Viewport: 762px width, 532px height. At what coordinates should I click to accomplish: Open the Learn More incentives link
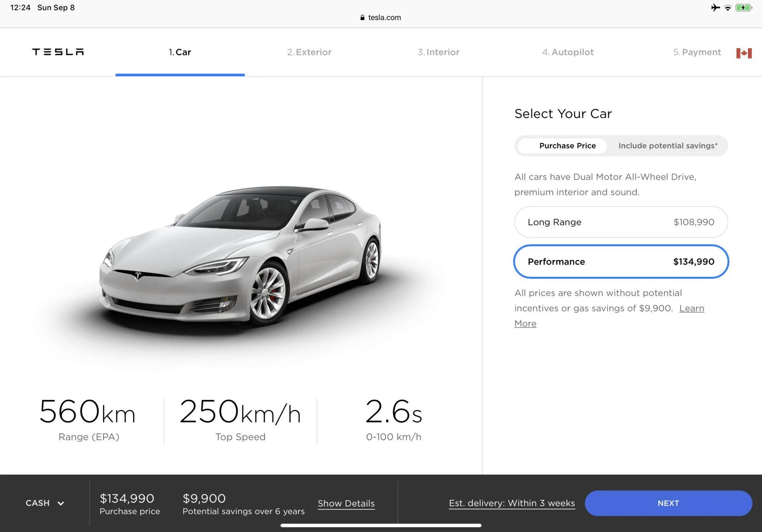691,308
